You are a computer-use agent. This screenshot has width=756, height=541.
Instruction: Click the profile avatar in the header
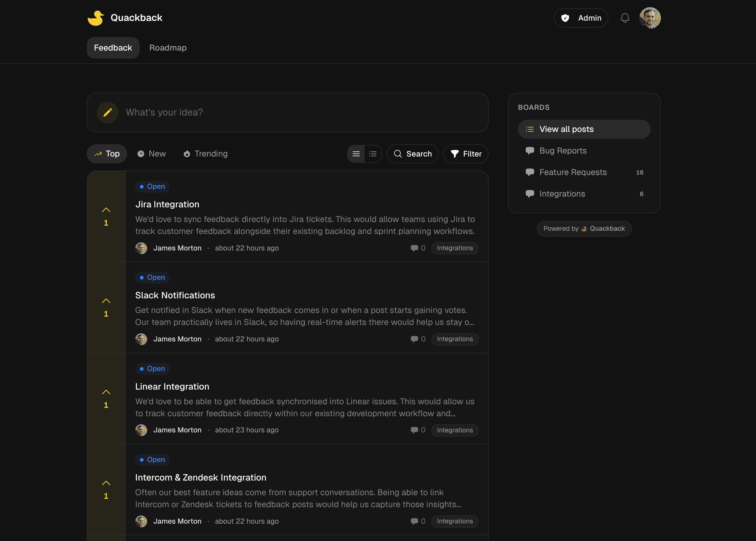tap(650, 18)
